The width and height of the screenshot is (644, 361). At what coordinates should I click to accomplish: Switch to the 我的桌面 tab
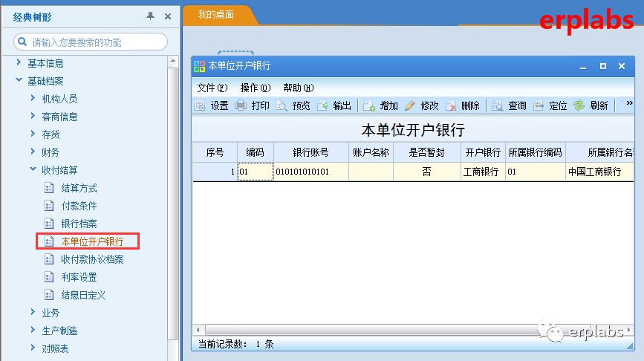pyautogui.click(x=216, y=15)
